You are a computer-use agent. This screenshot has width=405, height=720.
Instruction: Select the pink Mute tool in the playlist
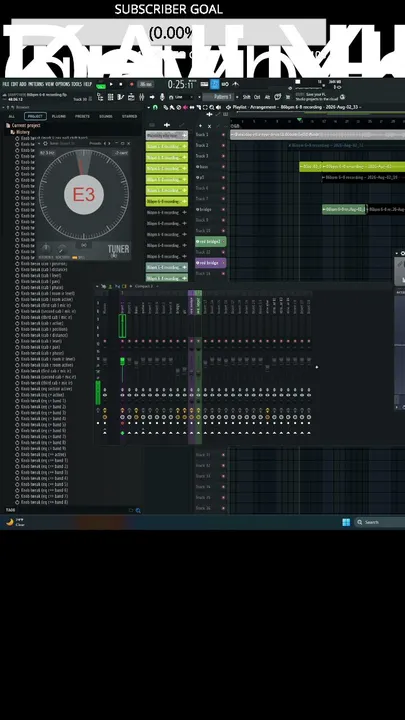(x=186, y=107)
